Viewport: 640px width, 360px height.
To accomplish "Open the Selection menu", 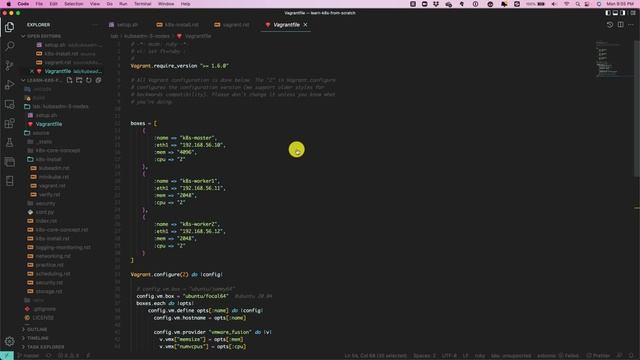I will (x=73, y=4).
